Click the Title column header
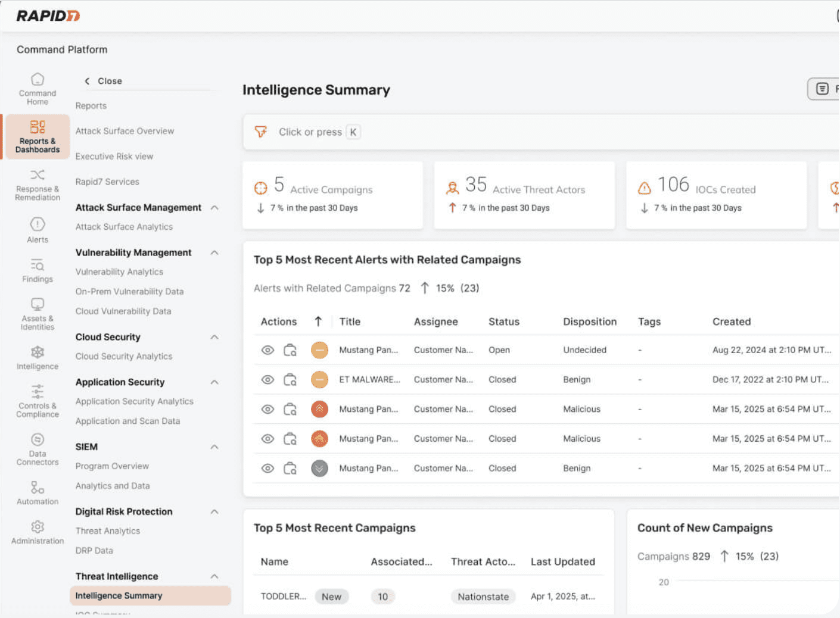Viewport: 840px width, 618px height. 350,322
